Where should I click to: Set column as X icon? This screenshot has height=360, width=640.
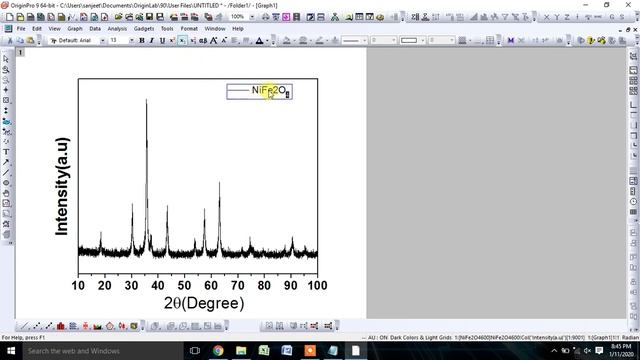547,17
